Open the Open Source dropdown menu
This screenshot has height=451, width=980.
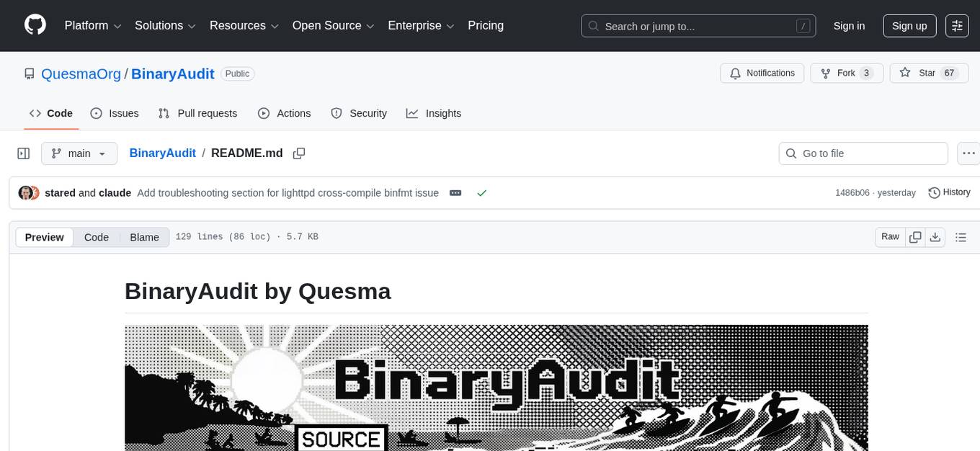point(332,25)
